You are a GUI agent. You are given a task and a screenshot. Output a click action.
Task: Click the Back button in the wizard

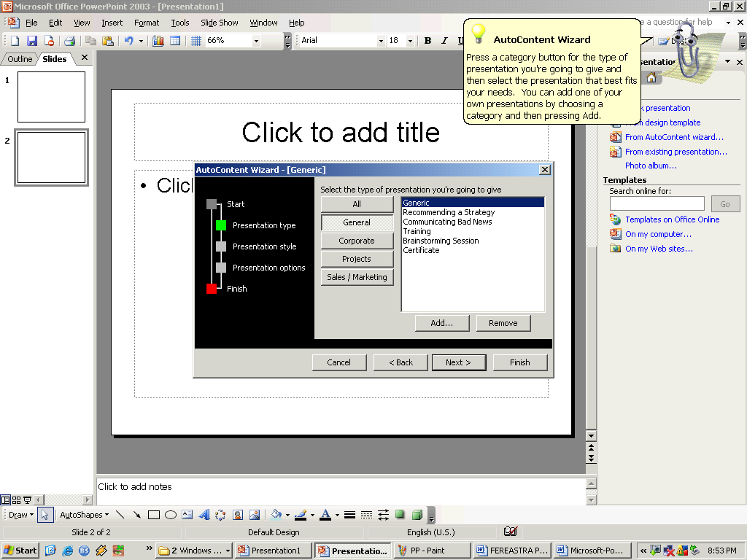coord(400,362)
